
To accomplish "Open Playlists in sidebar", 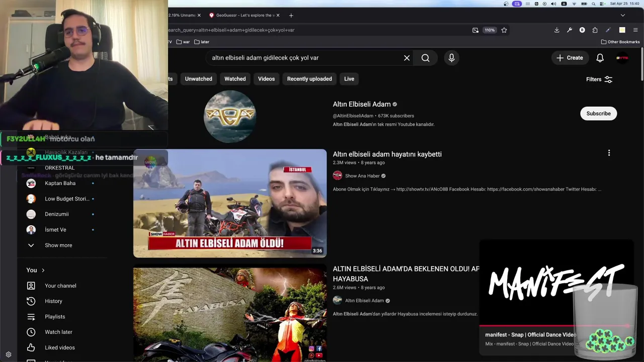I will coord(55,317).
